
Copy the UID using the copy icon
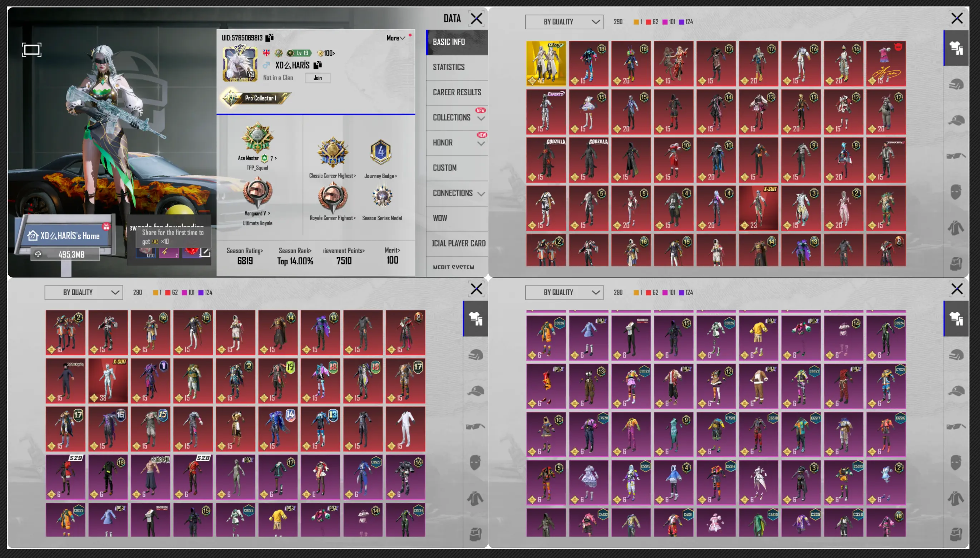[270, 38]
